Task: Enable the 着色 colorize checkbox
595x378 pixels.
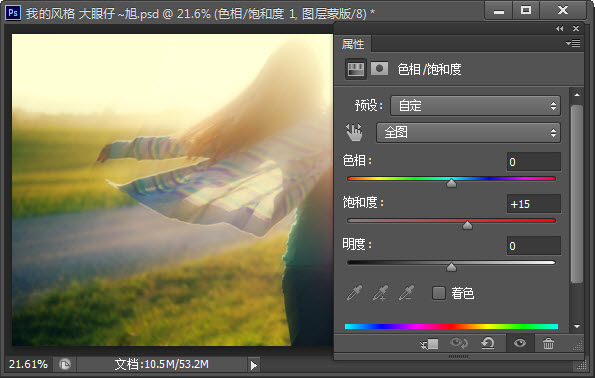Action: point(439,293)
